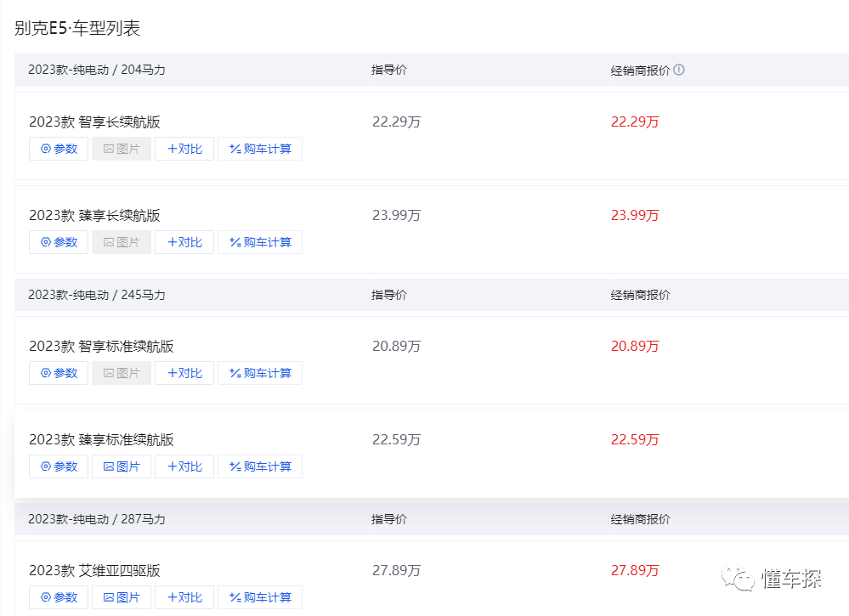Viewport: 849px width, 616px height.
Task: Open 参数 for 臻享标准续航版
Action: click(x=59, y=466)
